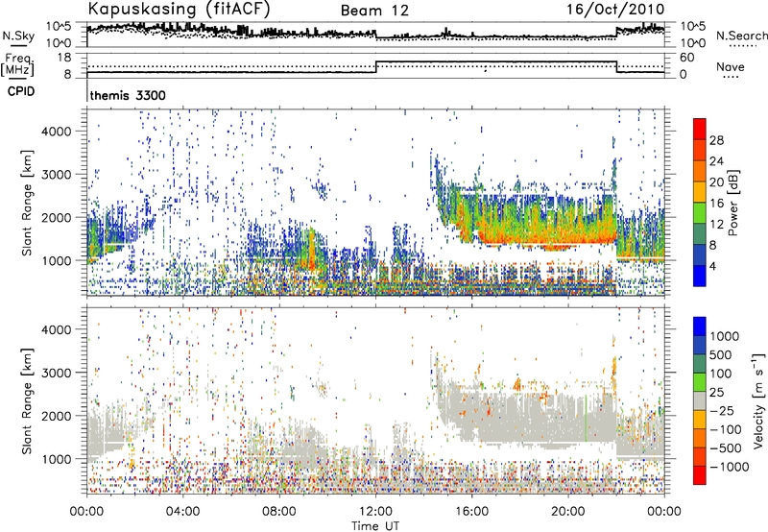Click the 'CPID' label
Screen dimensions: 768x532
[x=21, y=91]
